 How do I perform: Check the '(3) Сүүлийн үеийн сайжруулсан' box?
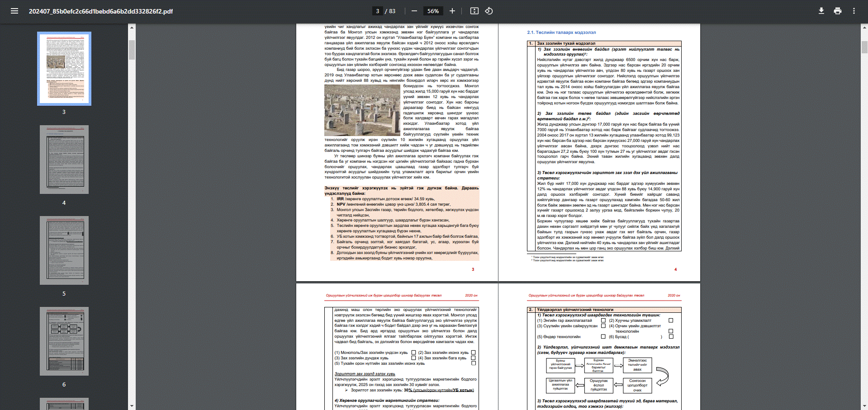pos(603,326)
